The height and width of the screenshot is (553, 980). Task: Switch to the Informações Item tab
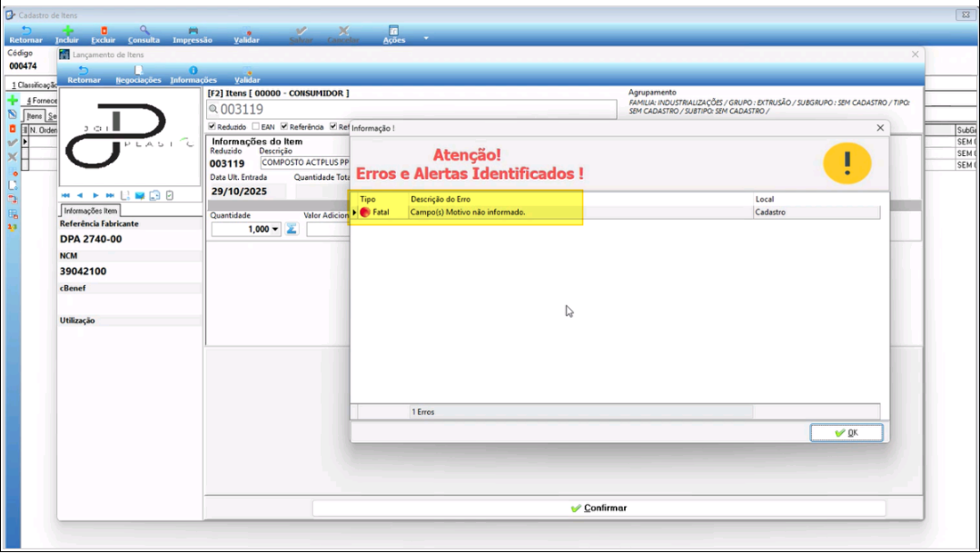[91, 211]
